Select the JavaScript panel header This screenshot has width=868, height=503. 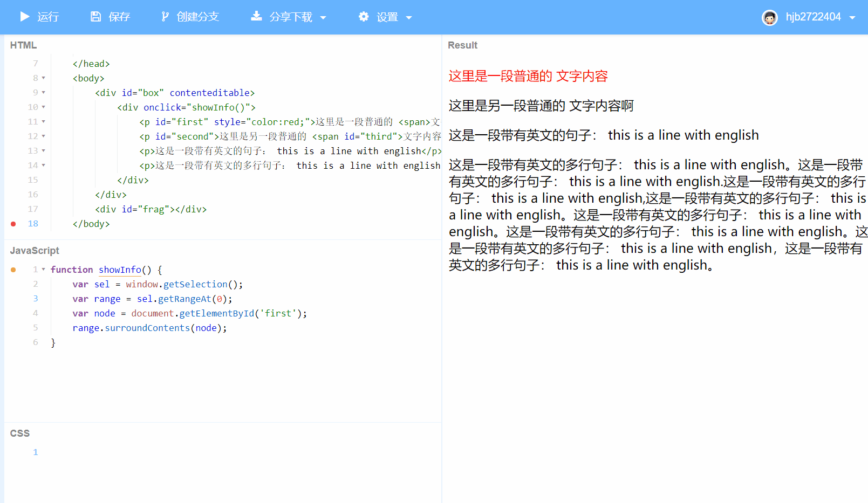[35, 251]
